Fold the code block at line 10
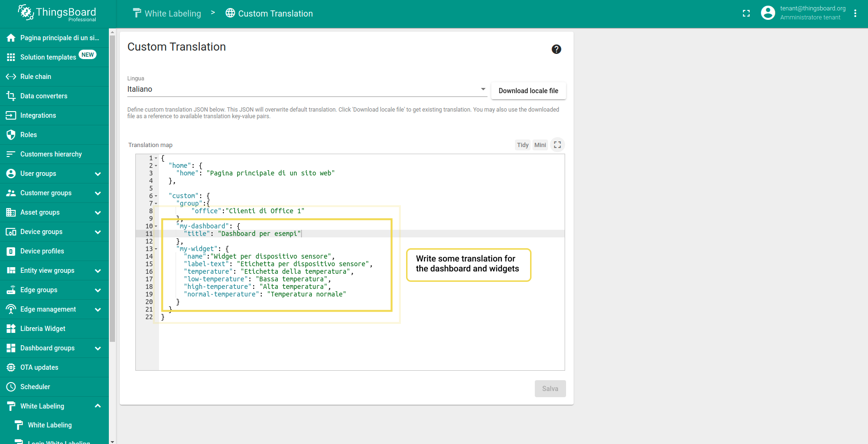The image size is (868, 444). coord(156,226)
